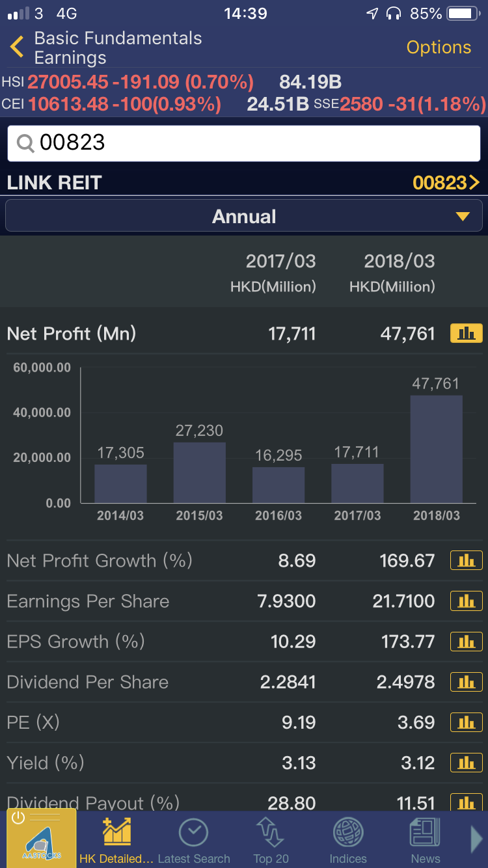Image resolution: width=488 pixels, height=868 pixels.
Task: Tap the 2016/03 bar labeled 16,295
Action: point(278,485)
